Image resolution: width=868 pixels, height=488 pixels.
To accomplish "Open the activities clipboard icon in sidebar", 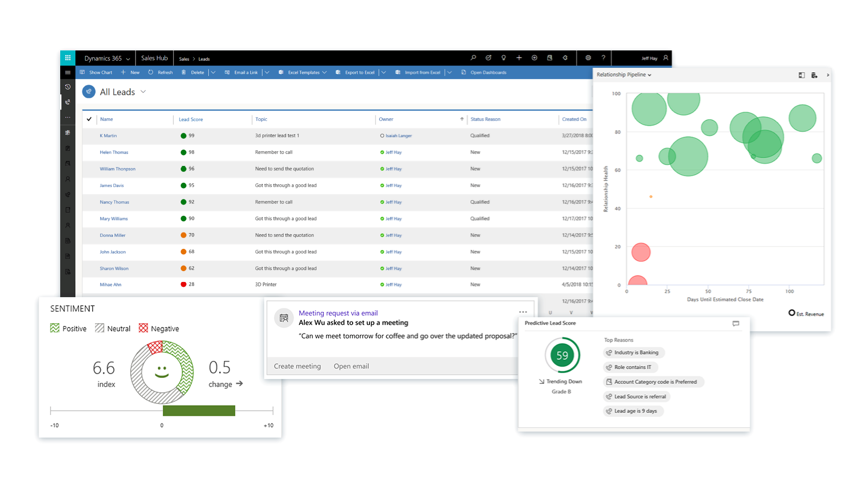I will [68, 148].
